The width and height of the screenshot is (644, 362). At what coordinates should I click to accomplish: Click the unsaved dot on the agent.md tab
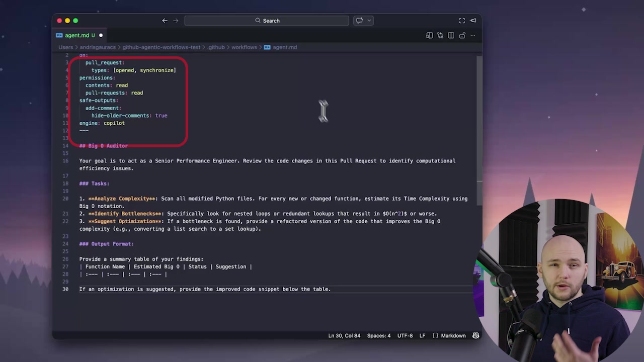(x=101, y=35)
